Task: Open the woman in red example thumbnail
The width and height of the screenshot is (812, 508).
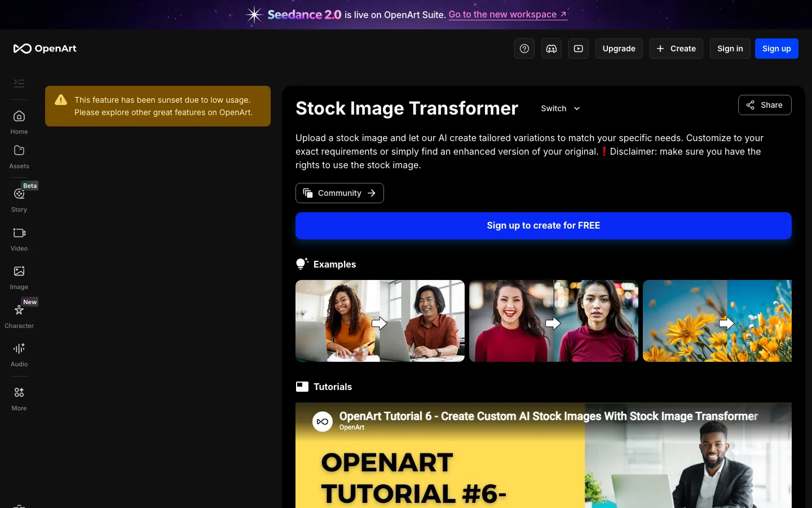Action: coord(554,321)
